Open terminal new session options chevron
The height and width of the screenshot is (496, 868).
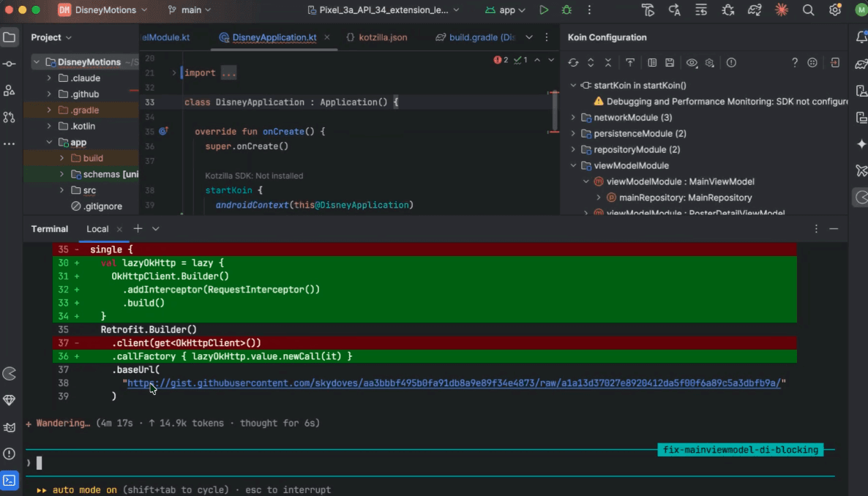click(156, 229)
